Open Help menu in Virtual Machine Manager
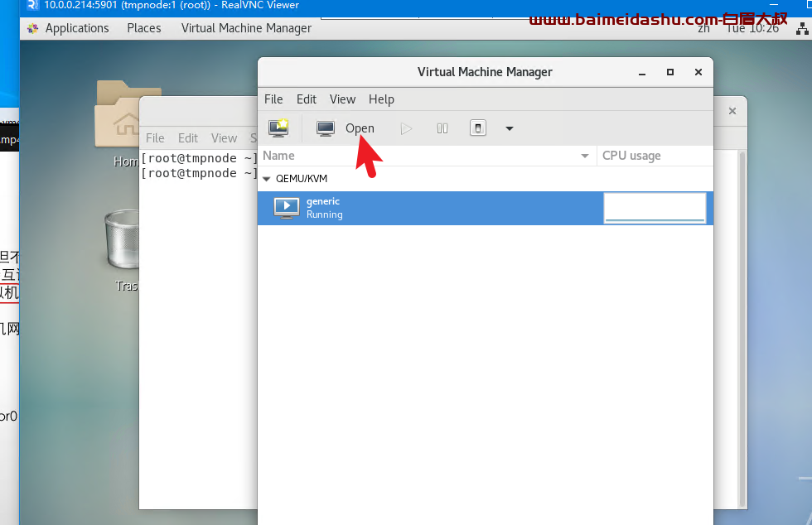 tap(381, 99)
